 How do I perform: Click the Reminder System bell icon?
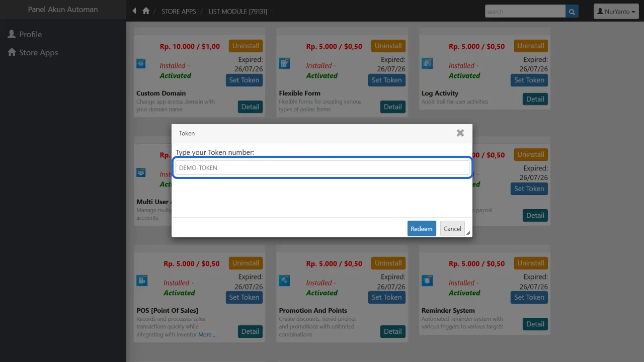coord(427,281)
